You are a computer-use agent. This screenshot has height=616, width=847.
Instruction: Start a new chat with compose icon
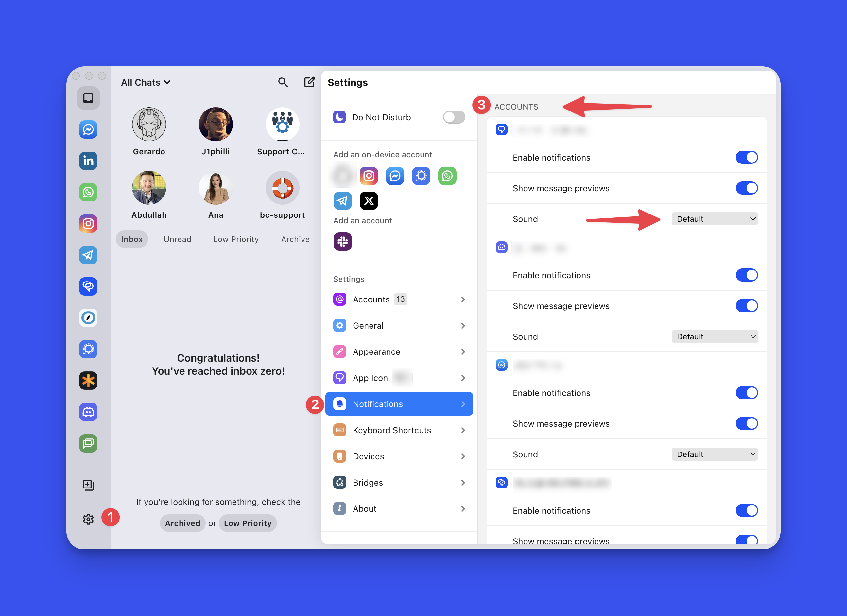coord(309,82)
